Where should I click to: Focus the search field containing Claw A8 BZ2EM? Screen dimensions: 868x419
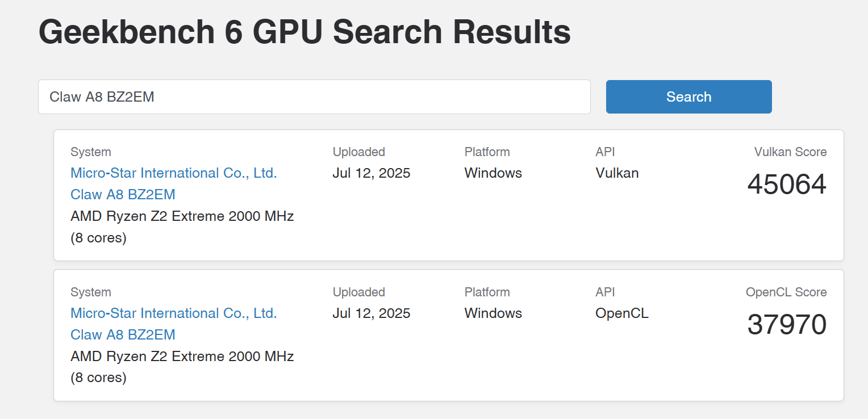tap(314, 97)
